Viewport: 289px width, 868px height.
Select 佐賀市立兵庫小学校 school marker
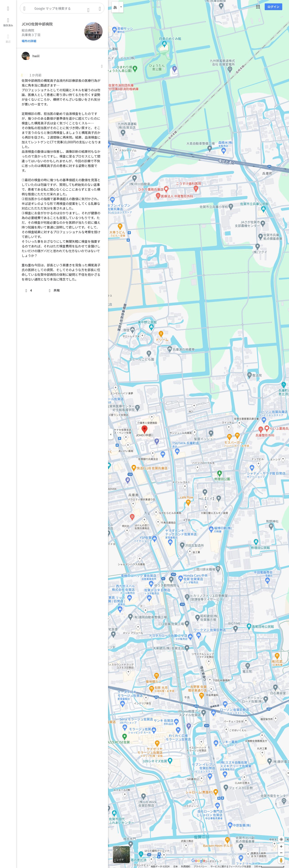coord(230,207)
